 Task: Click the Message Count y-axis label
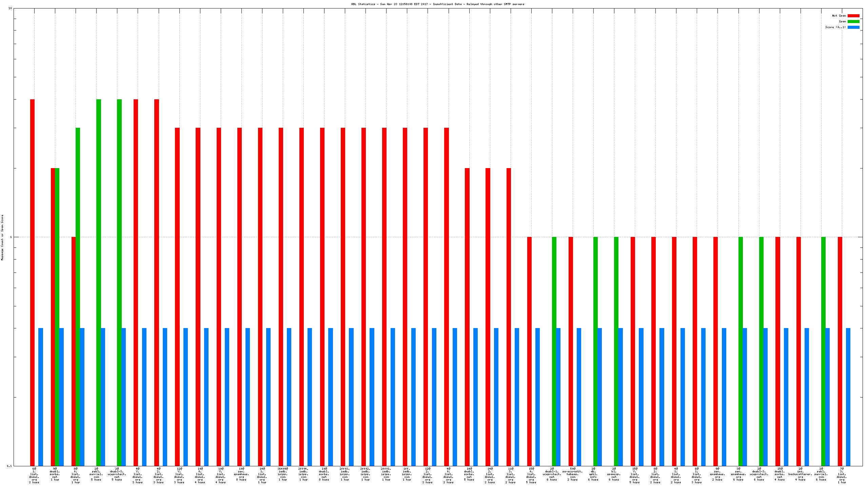2,237
